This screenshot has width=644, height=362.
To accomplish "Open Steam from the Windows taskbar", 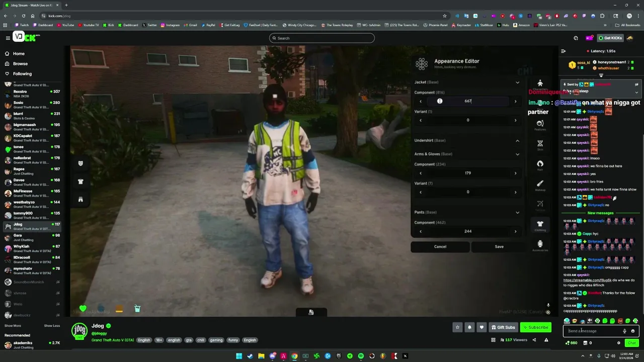I will [250, 356].
